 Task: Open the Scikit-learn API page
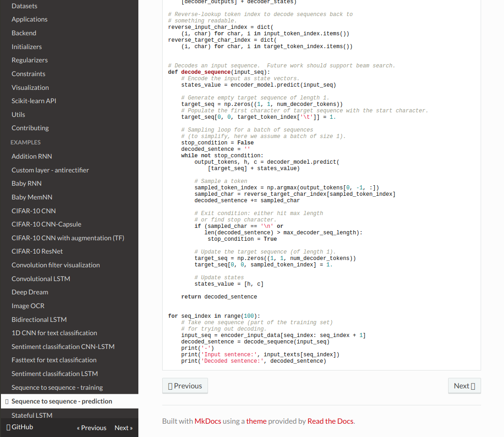pyautogui.click(x=33, y=100)
